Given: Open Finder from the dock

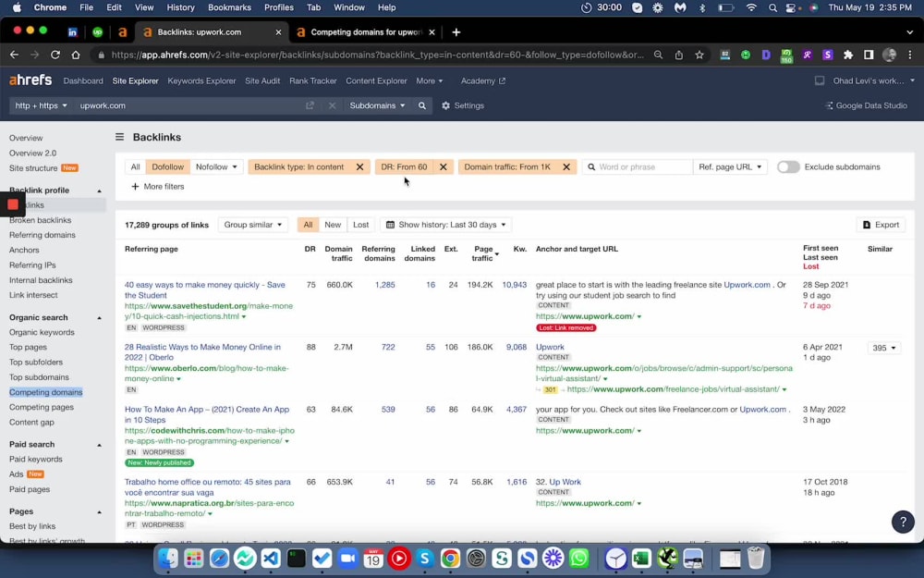Looking at the screenshot, I should [168, 558].
